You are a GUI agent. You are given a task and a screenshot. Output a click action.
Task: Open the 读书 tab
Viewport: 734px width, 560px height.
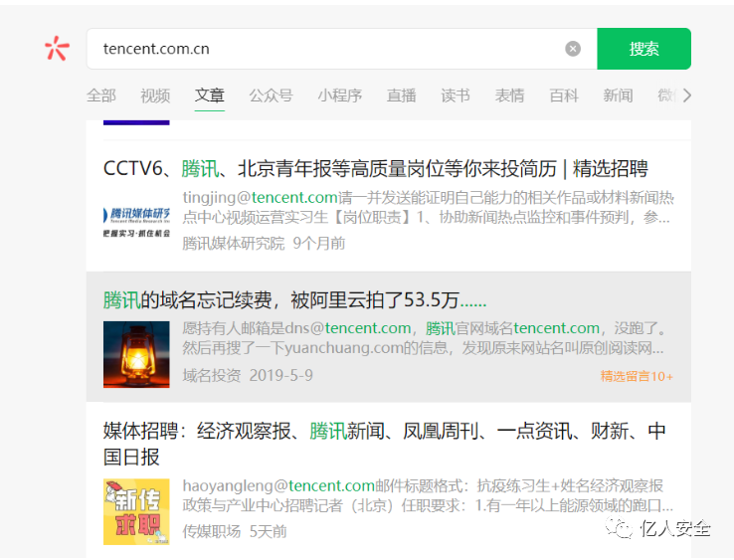coord(456,95)
